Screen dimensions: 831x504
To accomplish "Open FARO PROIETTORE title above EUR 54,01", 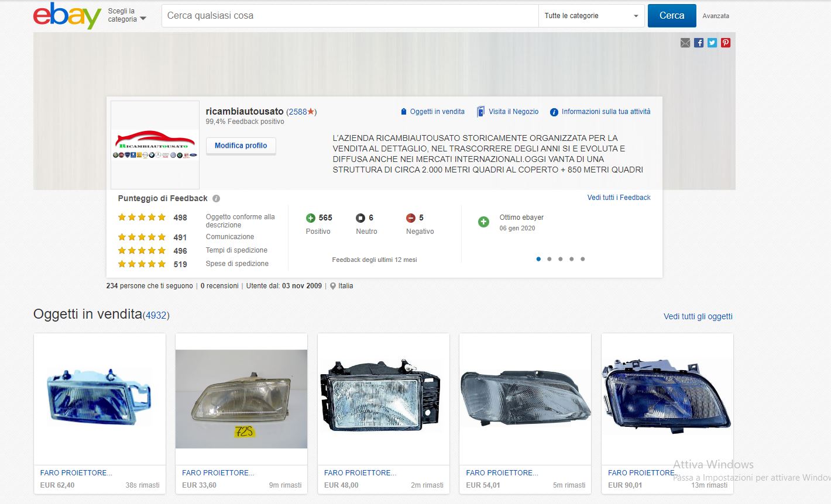I will click(x=502, y=472).
